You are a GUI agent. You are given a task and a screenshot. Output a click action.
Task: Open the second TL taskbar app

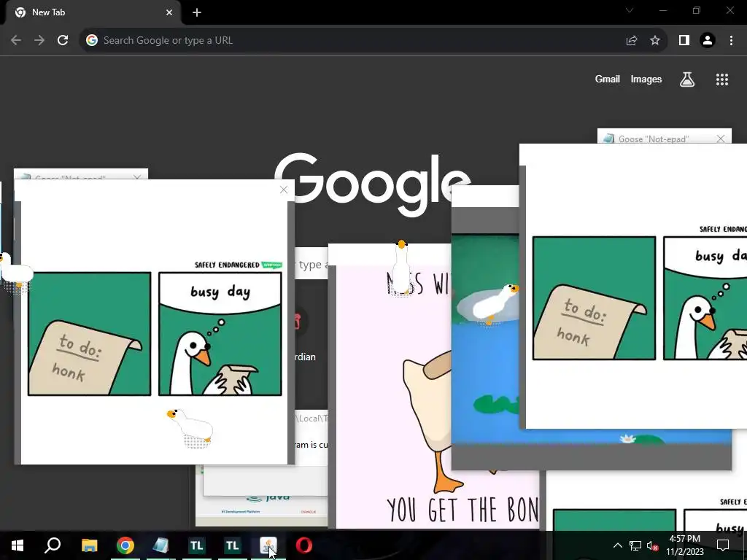click(233, 545)
